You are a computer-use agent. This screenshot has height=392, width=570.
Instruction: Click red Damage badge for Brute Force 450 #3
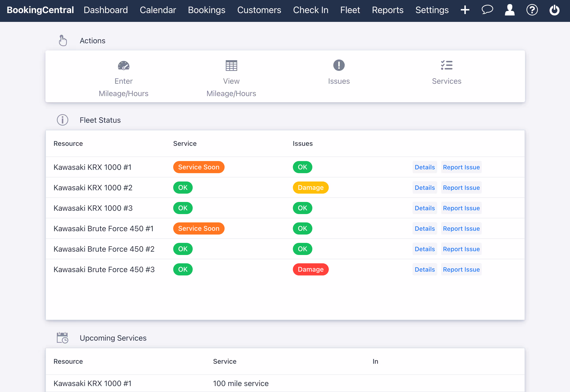(311, 269)
